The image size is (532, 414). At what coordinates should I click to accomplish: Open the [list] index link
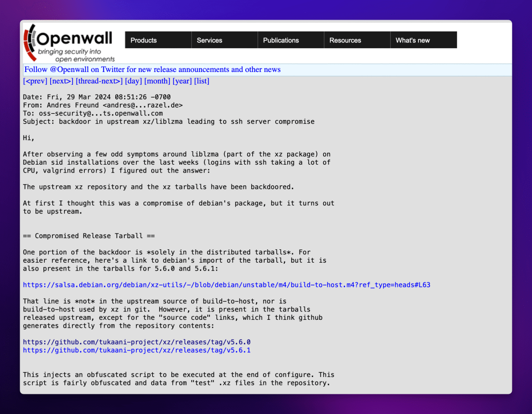(201, 81)
